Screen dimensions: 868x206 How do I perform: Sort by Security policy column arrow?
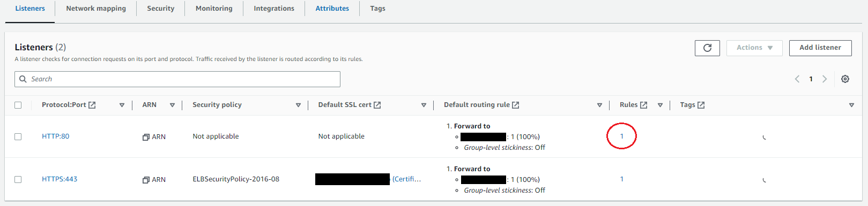[299, 105]
